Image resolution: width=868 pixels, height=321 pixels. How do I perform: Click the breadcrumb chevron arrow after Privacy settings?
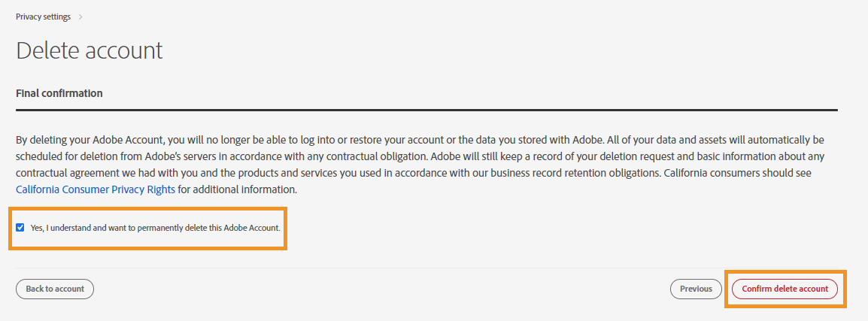point(80,16)
